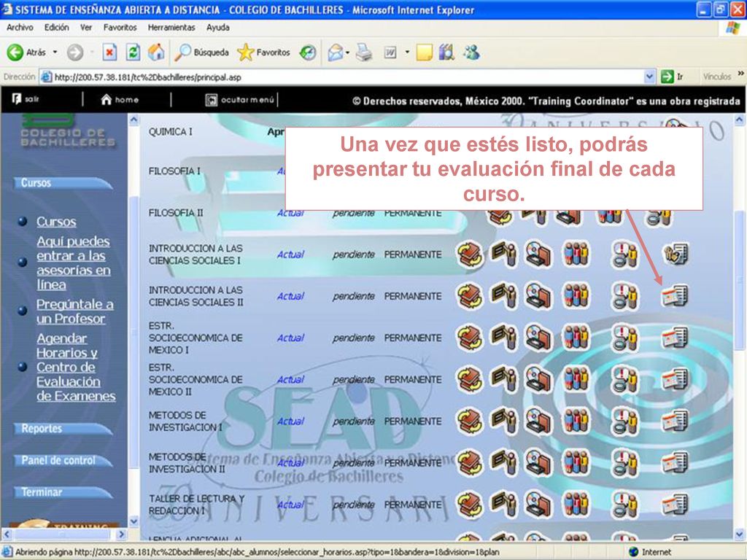Click the salir link in the top bar

tap(26, 99)
